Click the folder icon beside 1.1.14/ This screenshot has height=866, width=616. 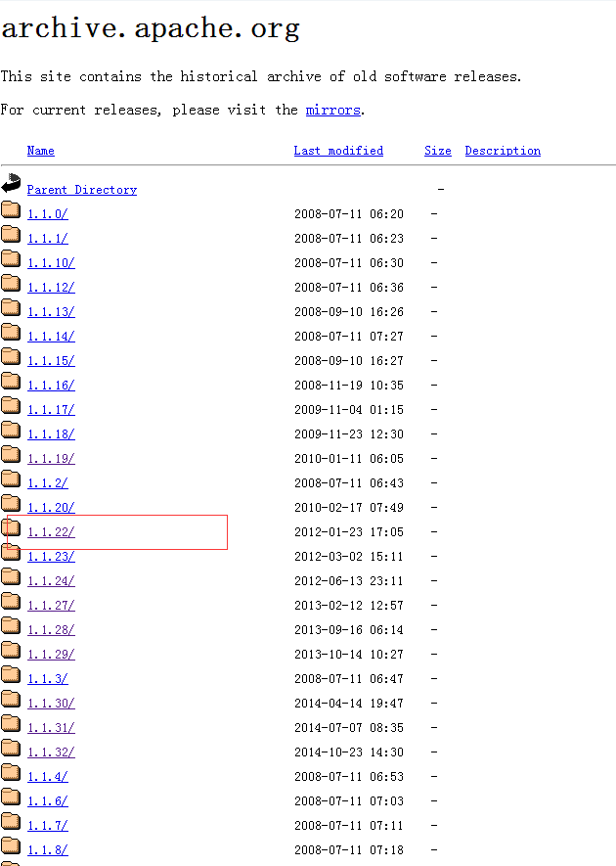click(11, 332)
